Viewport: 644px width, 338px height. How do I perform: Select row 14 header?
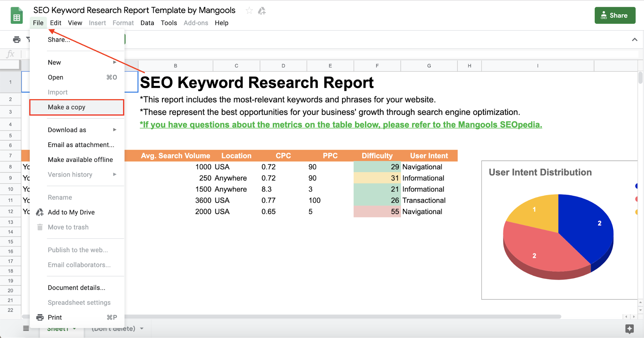[x=10, y=232]
